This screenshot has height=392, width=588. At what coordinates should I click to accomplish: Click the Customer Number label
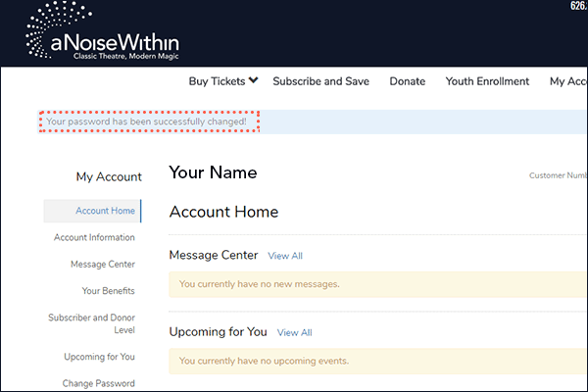(557, 175)
